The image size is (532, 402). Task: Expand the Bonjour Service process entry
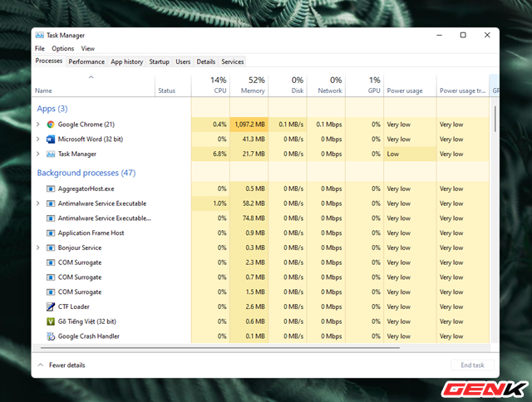[38, 248]
